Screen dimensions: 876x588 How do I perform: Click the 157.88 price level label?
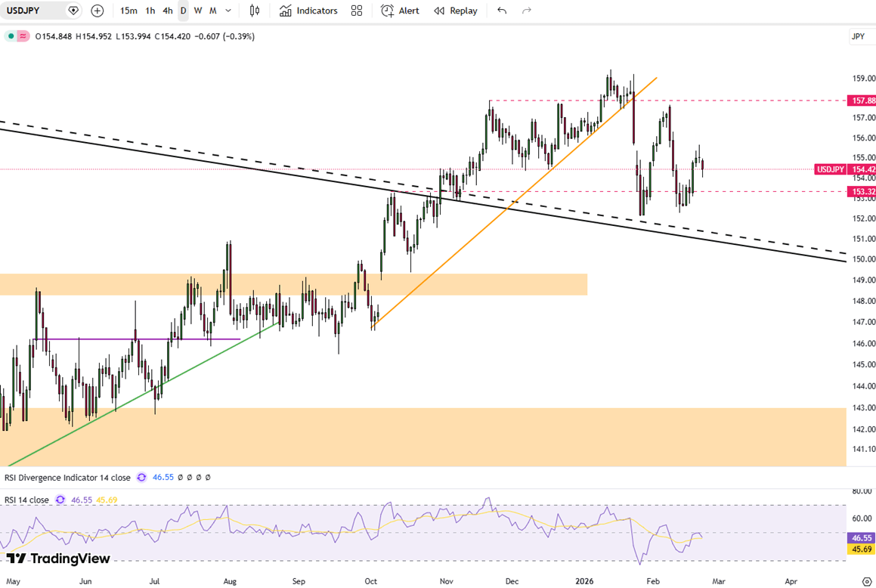click(861, 101)
